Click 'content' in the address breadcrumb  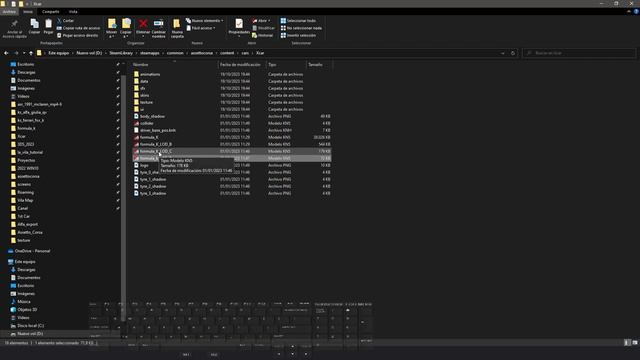227,53
